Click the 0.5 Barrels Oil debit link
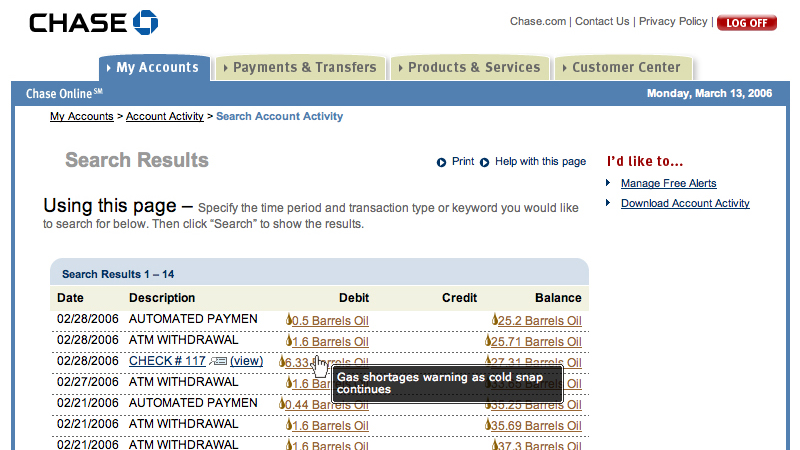Viewport: 800px width, 450px height. (x=330, y=320)
